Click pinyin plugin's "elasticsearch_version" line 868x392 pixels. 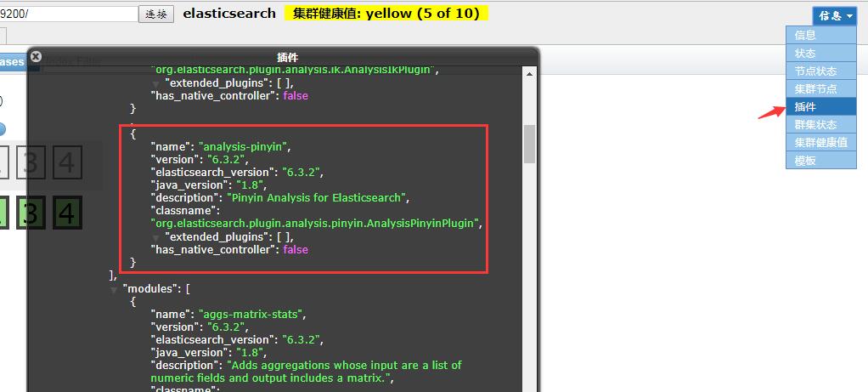[236, 173]
